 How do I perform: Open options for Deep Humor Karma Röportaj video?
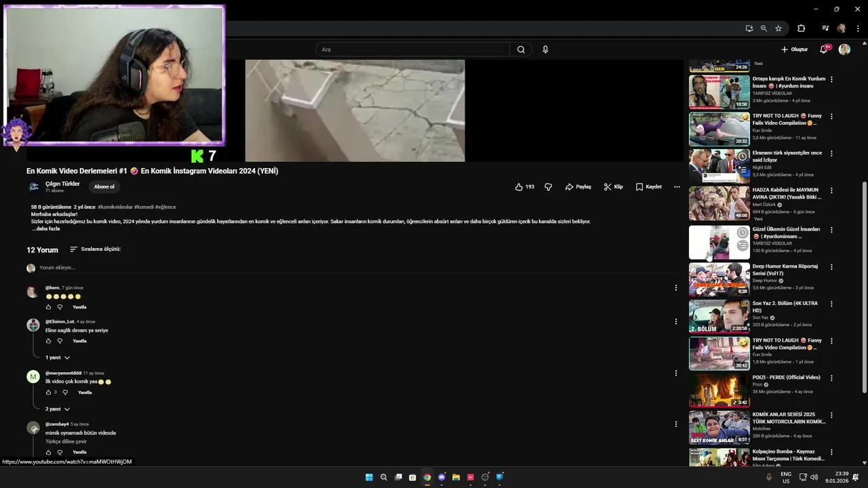coord(831,267)
